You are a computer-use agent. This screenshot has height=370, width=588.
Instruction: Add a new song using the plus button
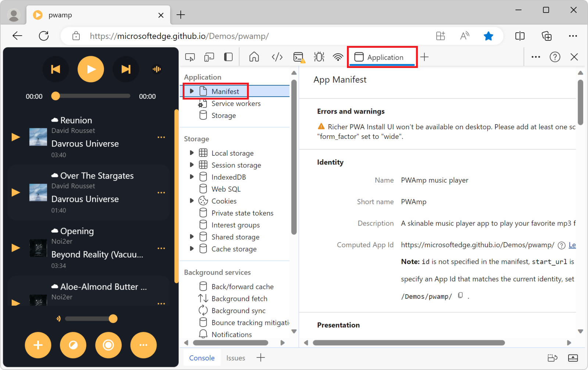click(x=38, y=345)
